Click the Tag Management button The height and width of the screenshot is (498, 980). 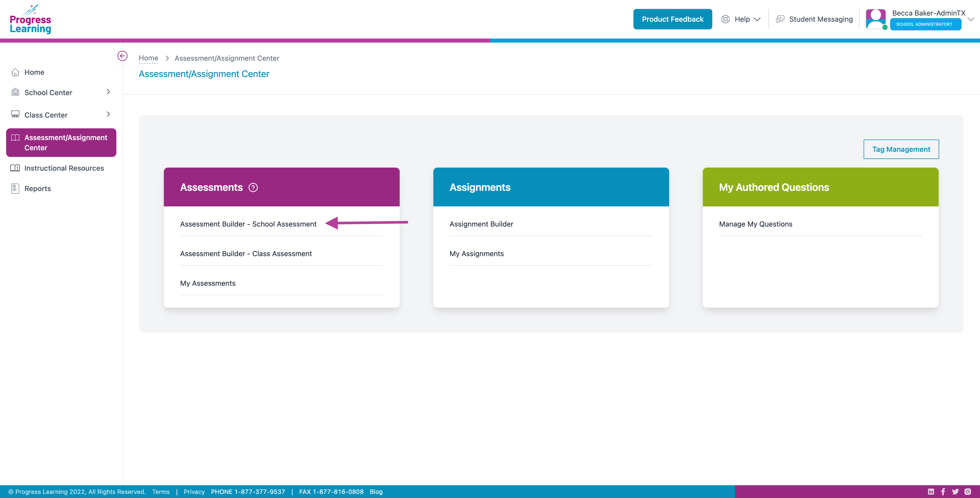(901, 149)
